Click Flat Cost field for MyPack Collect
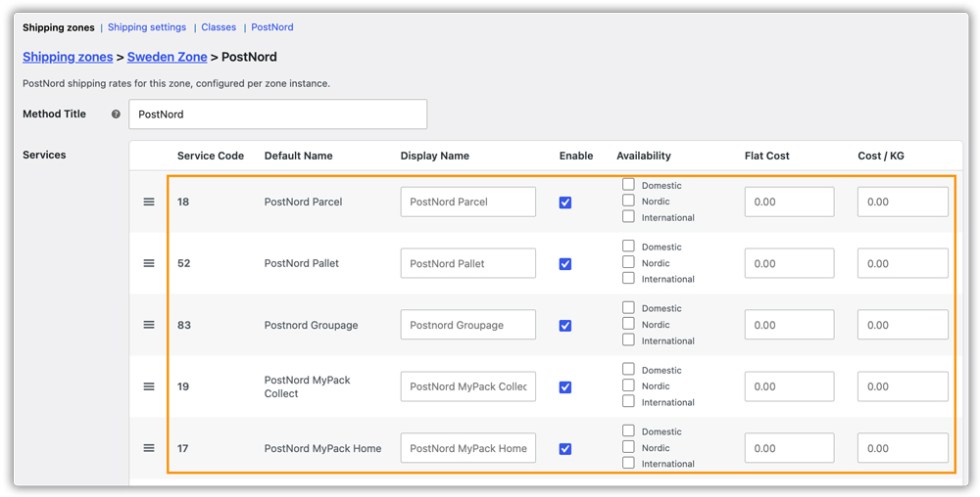Viewport: 980px width, 497px height. point(789,386)
